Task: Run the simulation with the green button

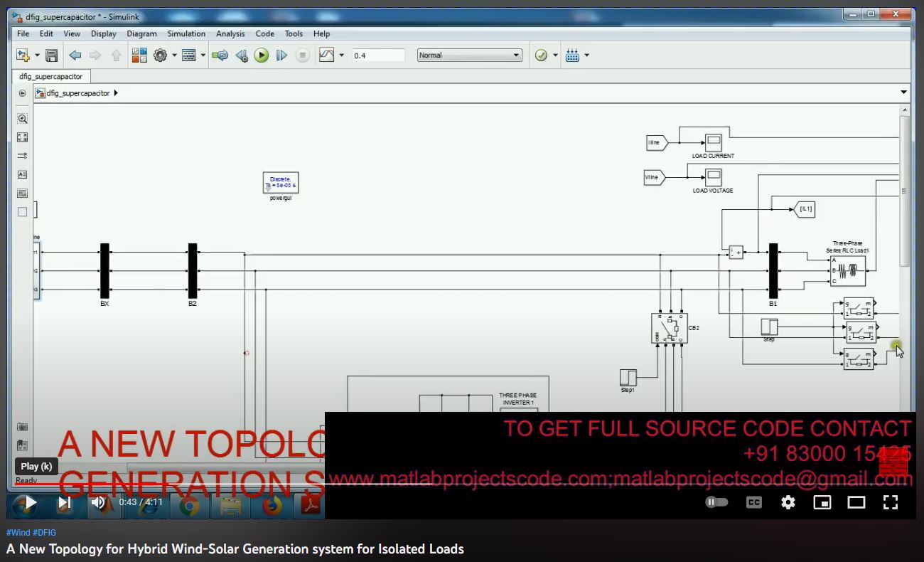Action: 262,55
